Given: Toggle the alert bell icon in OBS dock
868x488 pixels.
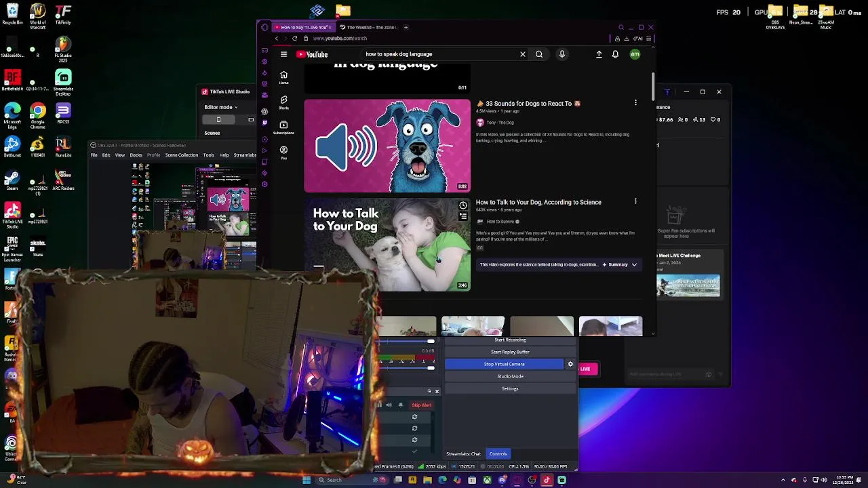Looking at the screenshot, I should click(400, 405).
